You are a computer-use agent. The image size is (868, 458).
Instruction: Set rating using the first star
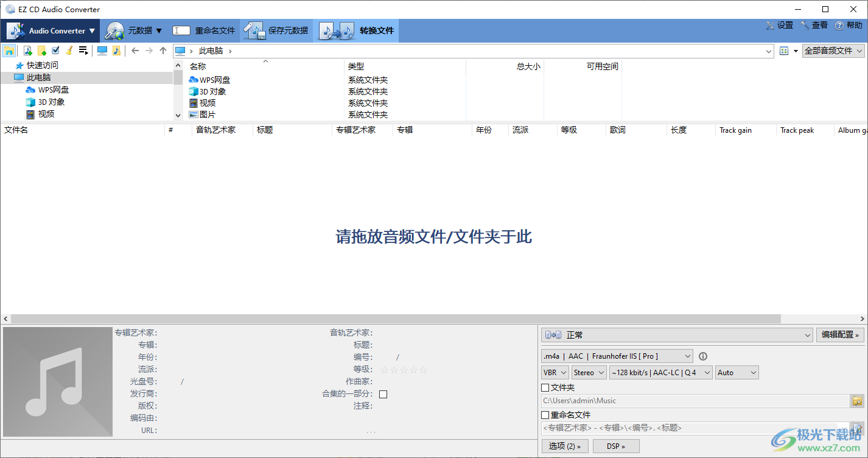click(x=384, y=370)
